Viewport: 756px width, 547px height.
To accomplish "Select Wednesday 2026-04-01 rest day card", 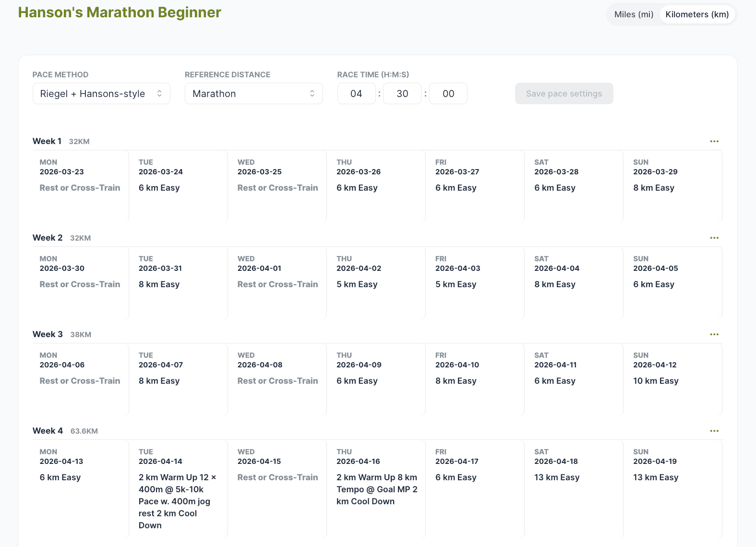I will (278, 283).
